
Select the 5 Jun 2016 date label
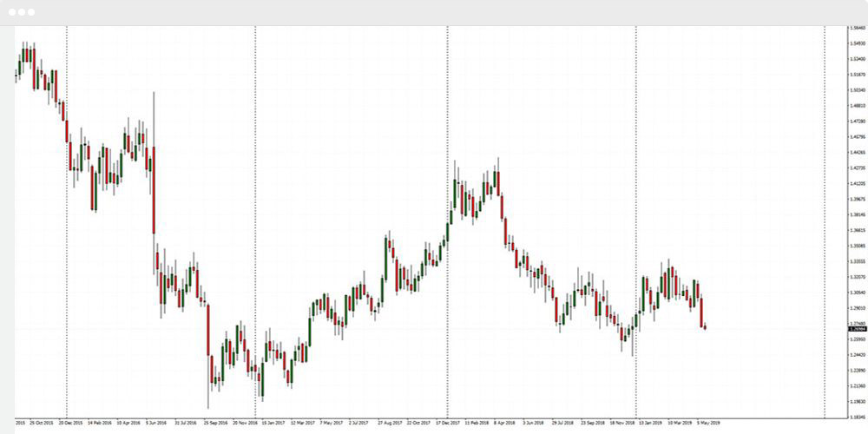[x=156, y=424]
